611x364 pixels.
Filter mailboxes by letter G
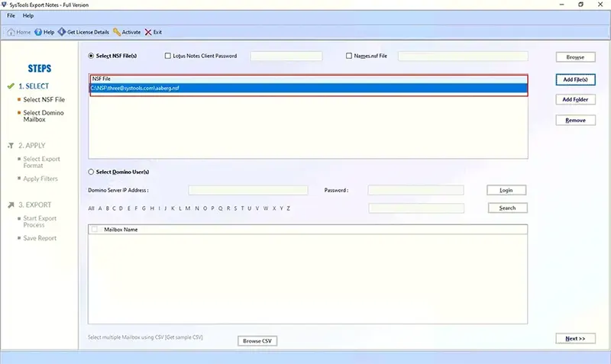(x=144, y=208)
